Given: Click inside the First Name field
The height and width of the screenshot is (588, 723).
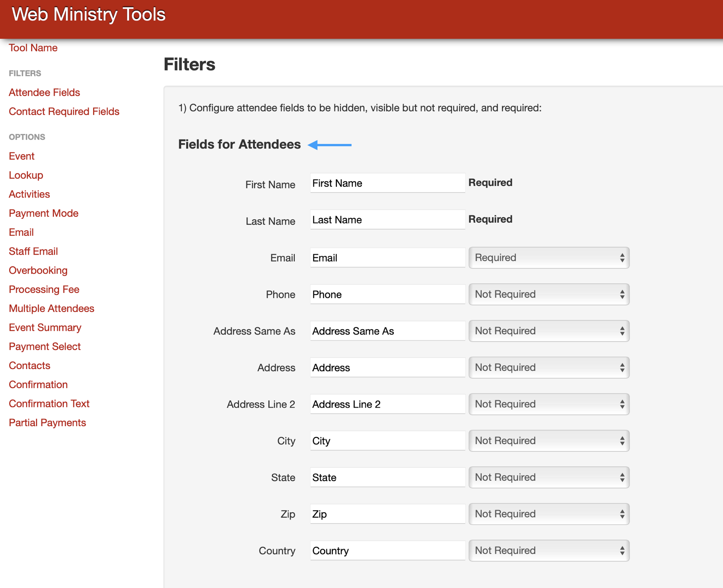Looking at the screenshot, I should [387, 183].
